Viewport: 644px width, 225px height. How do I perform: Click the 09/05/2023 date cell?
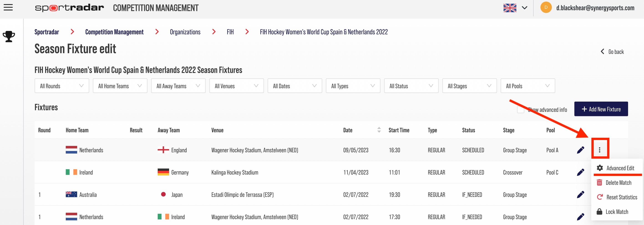355,150
